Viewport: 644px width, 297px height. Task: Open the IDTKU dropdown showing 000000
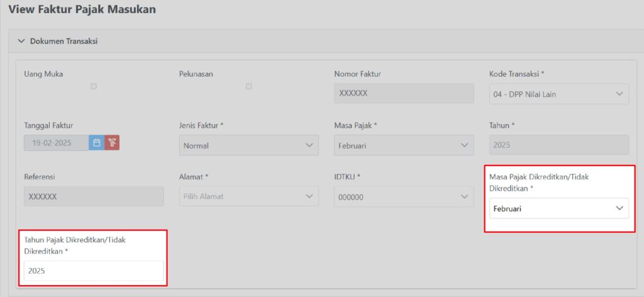click(404, 196)
